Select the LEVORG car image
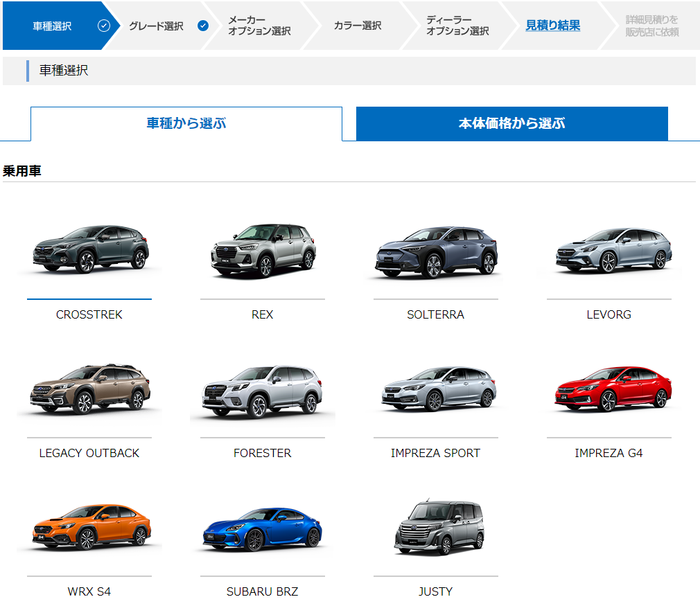The height and width of the screenshot is (615, 700). click(614, 250)
